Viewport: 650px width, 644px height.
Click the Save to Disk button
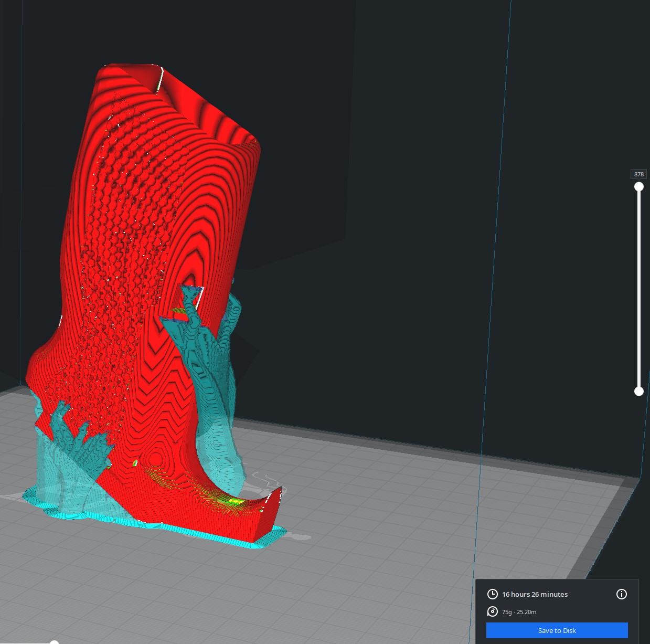[x=557, y=630]
